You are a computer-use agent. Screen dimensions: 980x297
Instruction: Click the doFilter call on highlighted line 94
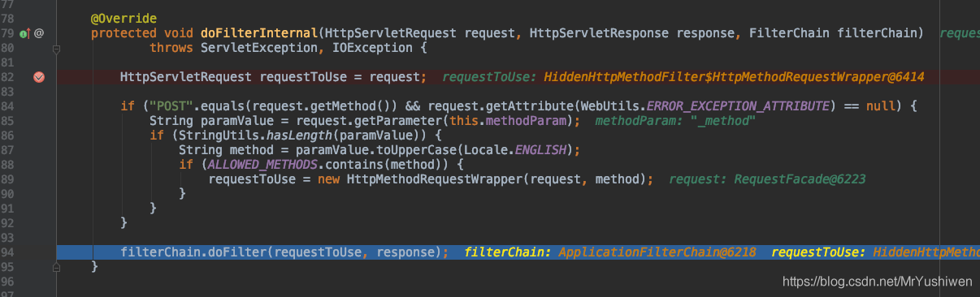(x=237, y=252)
